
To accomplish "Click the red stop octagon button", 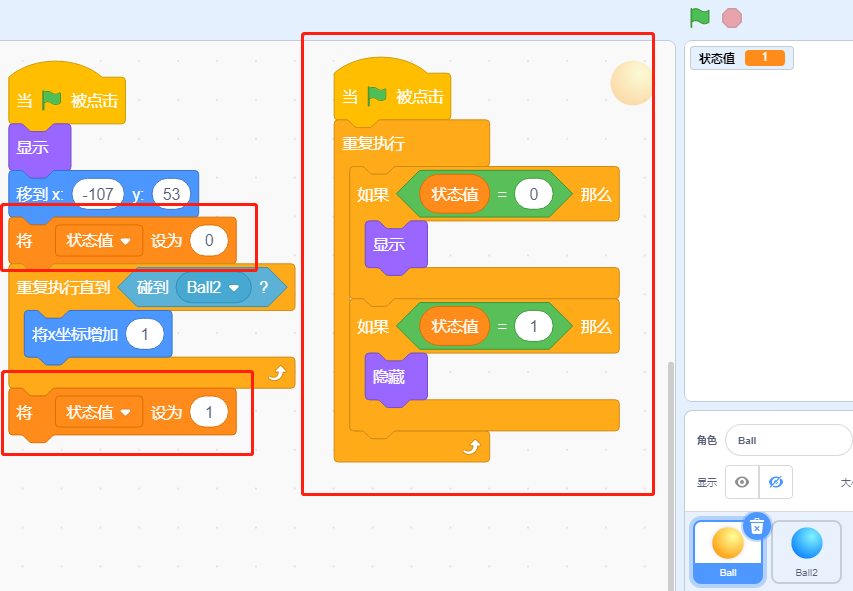I will point(732,18).
